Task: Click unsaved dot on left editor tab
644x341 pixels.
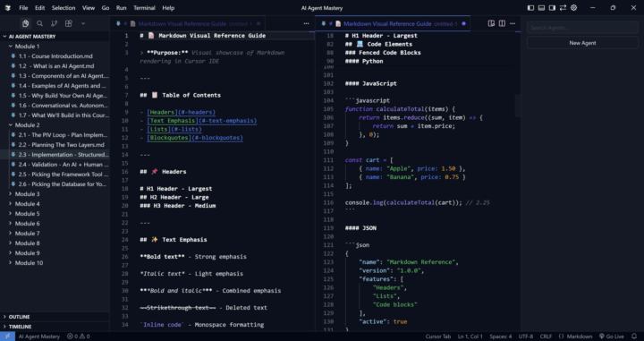Action: tap(258, 24)
